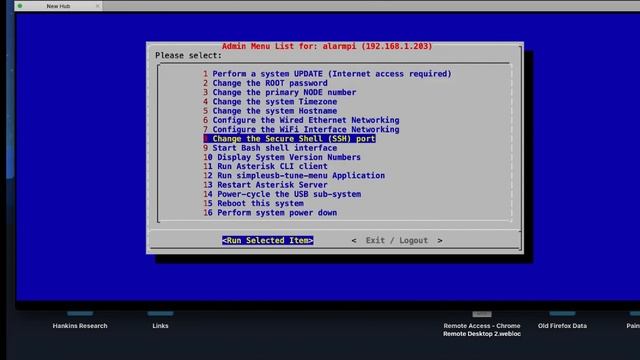
Task: Select Restart Asterisk Server
Action: point(265,185)
